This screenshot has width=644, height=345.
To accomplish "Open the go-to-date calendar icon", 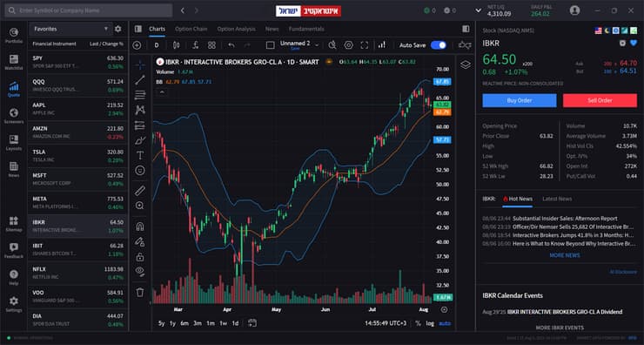I will click(x=252, y=323).
